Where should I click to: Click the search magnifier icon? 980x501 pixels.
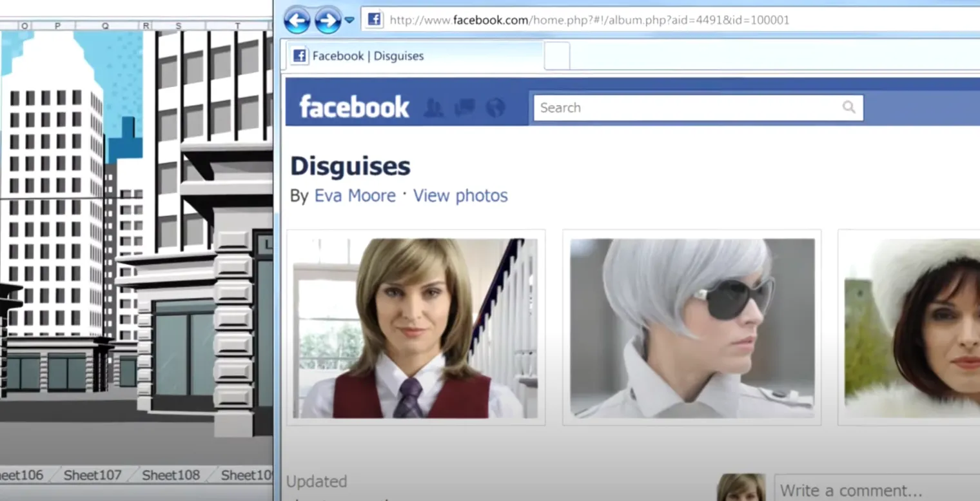849,107
